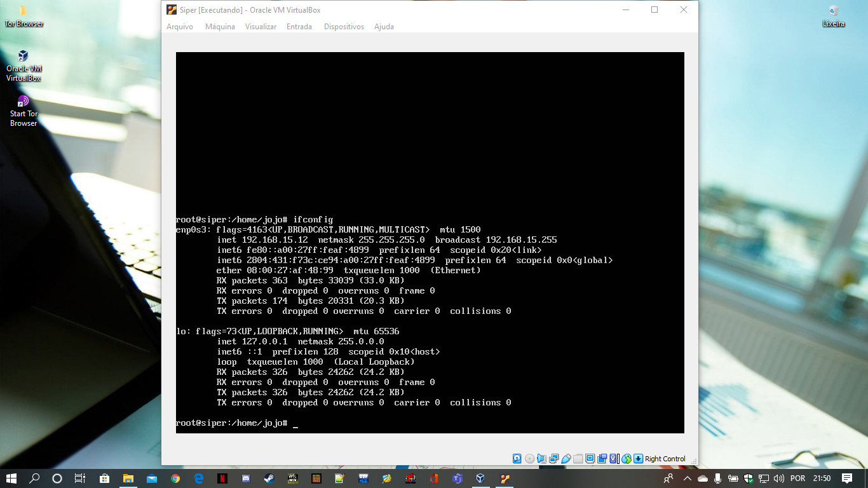
Task: Click the shared folders indicator icon
Action: click(578, 459)
